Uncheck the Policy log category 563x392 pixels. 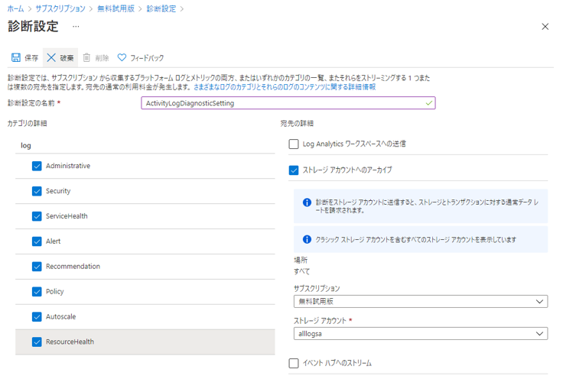37,292
